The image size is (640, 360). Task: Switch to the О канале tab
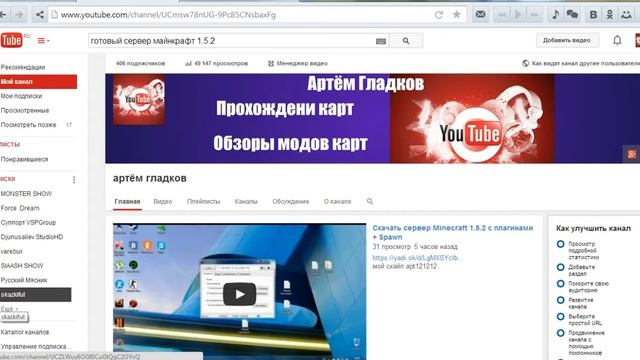(x=338, y=202)
